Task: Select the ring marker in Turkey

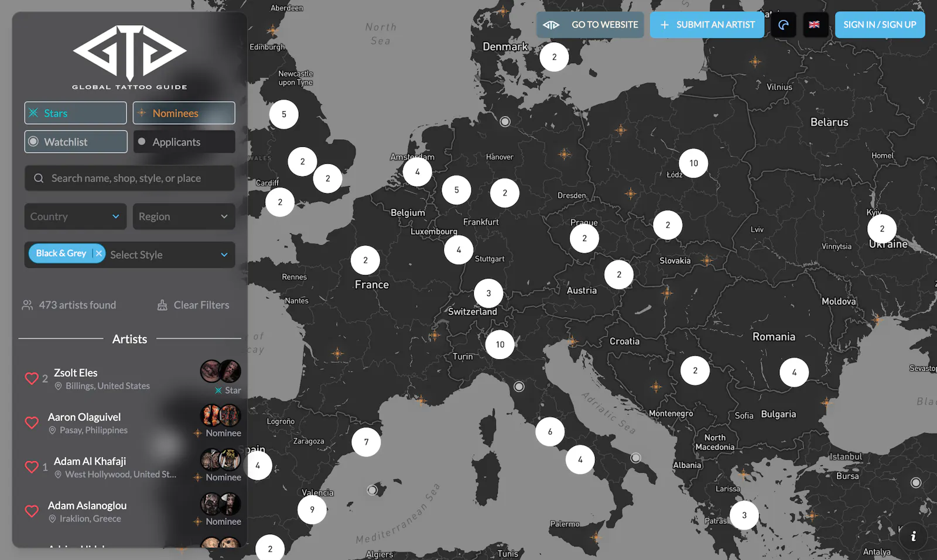Action: tap(916, 483)
